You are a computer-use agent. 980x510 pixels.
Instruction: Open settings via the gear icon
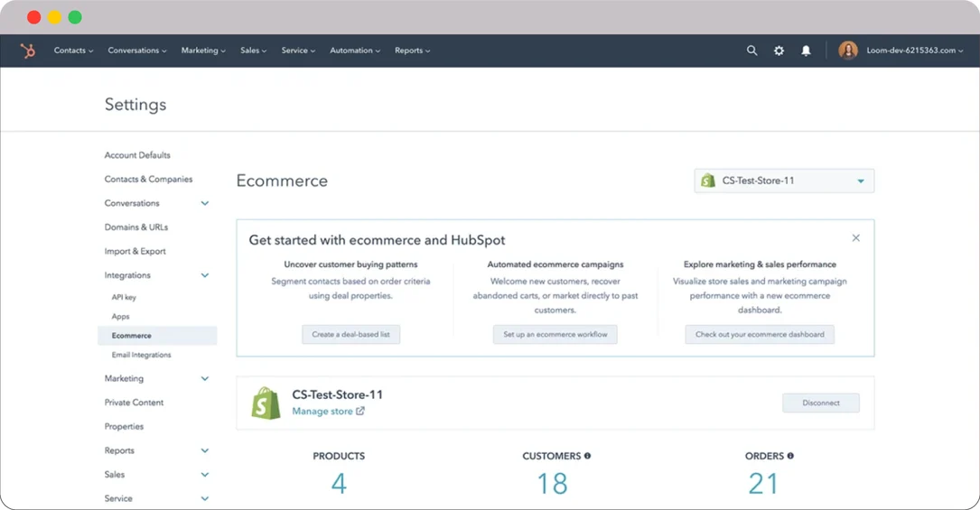pos(779,51)
